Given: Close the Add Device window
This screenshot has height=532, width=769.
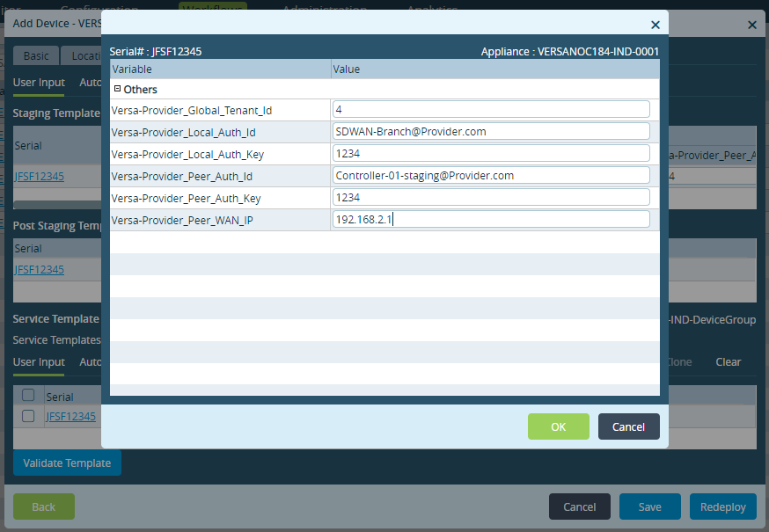Looking at the screenshot, I should coord(751,25).
